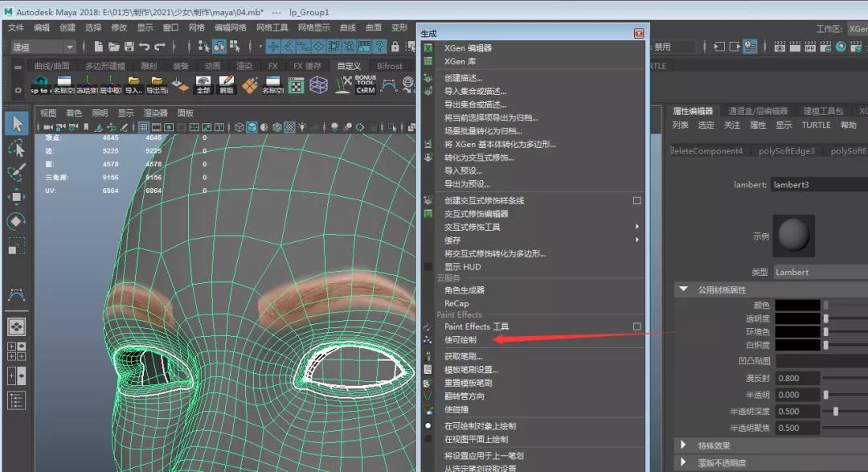Viewport: 868px width, 472px height.
Task: Switch to the 通道盒/层编辑器 tab
Action: [758, 111]
